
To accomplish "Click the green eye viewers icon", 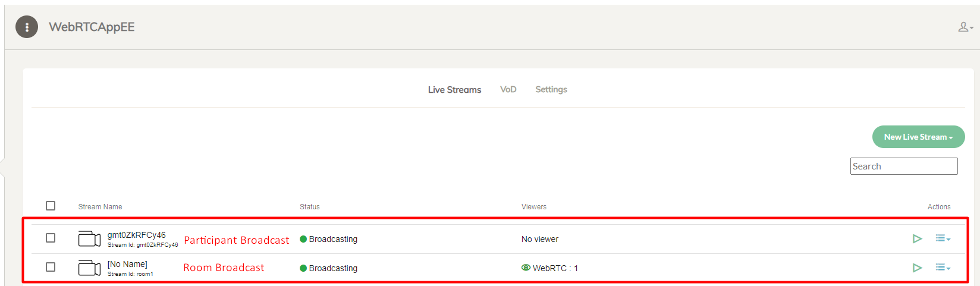I will point(526,268).
